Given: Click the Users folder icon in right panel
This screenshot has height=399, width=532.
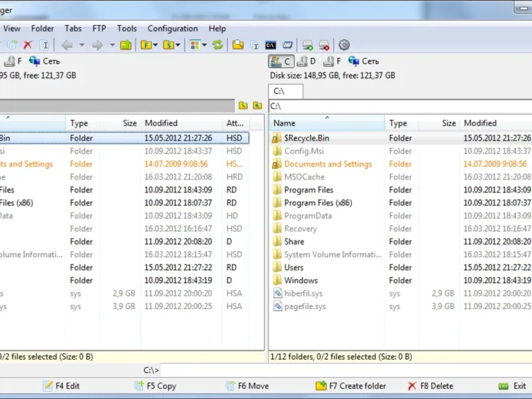Looking at the screenshot, I should point(277,267).
